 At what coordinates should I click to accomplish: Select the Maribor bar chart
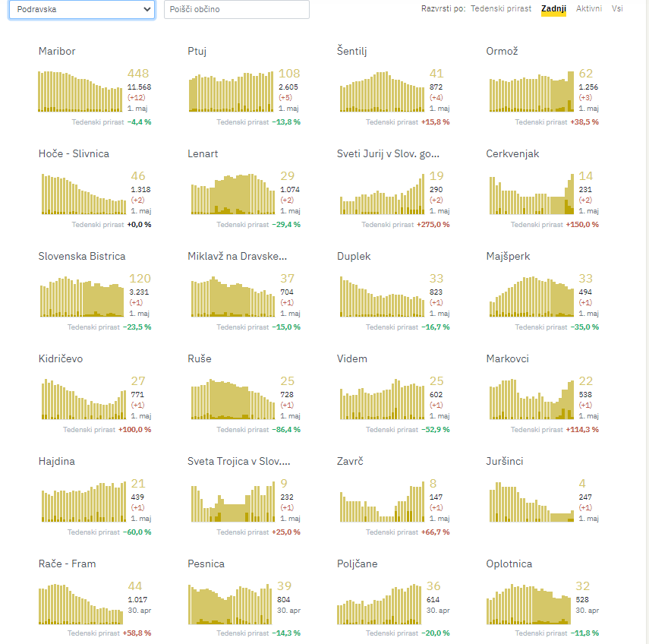pos(80,92)
